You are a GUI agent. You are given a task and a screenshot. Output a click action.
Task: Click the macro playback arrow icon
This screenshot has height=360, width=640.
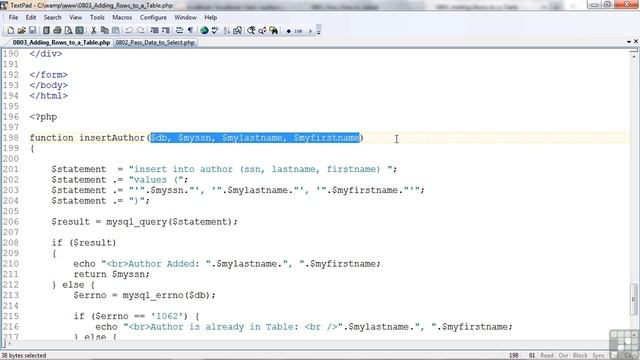pyautogui.click(x=310, y=31)
